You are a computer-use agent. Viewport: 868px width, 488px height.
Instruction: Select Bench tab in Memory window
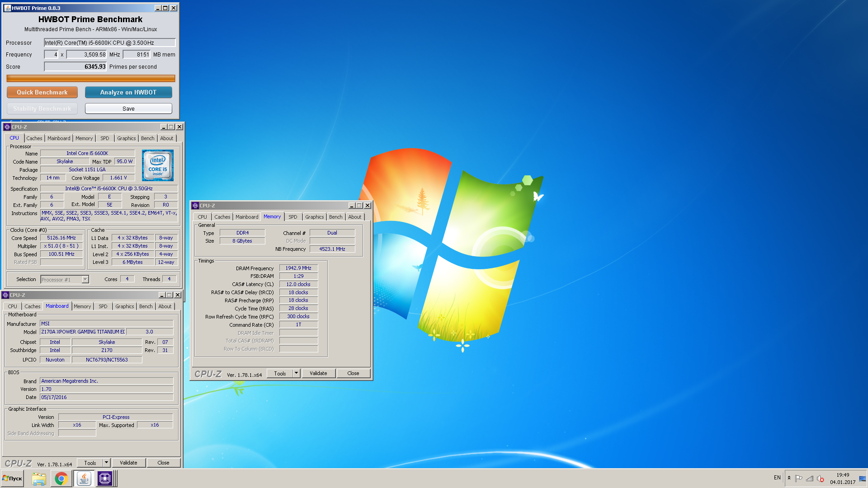[x=336, y=217]
